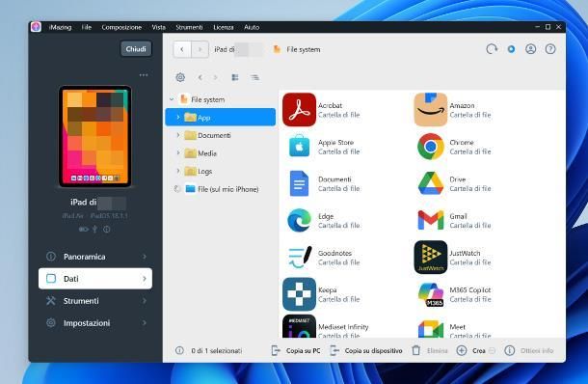Collapse the File system tree root

point(172,99)
